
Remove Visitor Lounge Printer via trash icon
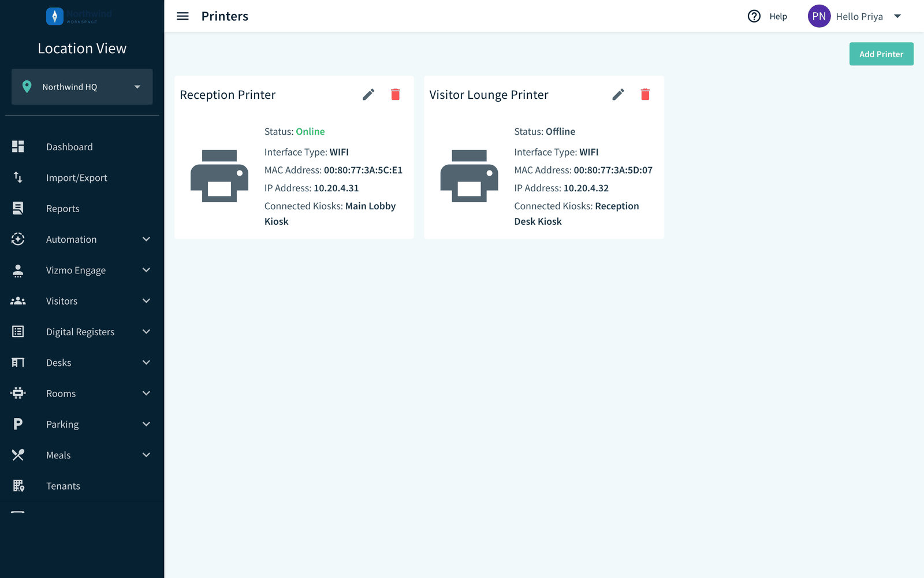645,94
